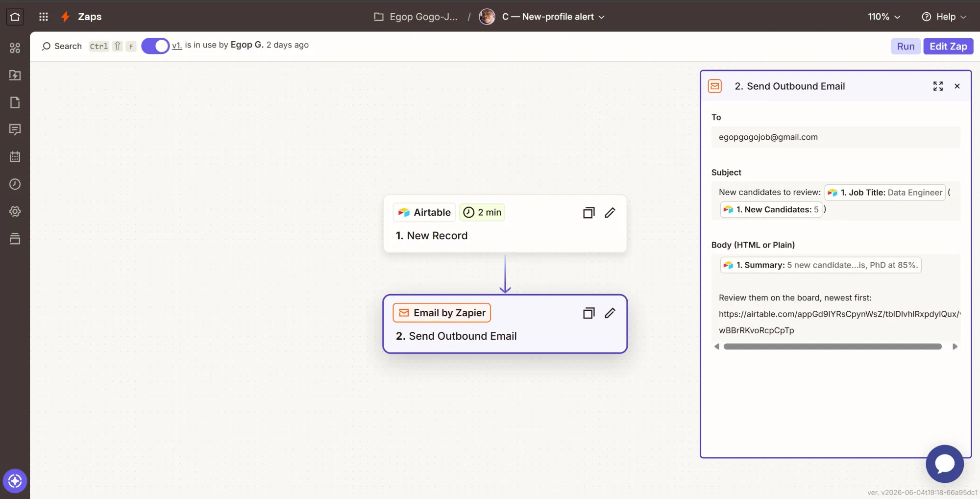
Task: Select the Airtable app badge on step 1
Action: (x=424, y=212)
